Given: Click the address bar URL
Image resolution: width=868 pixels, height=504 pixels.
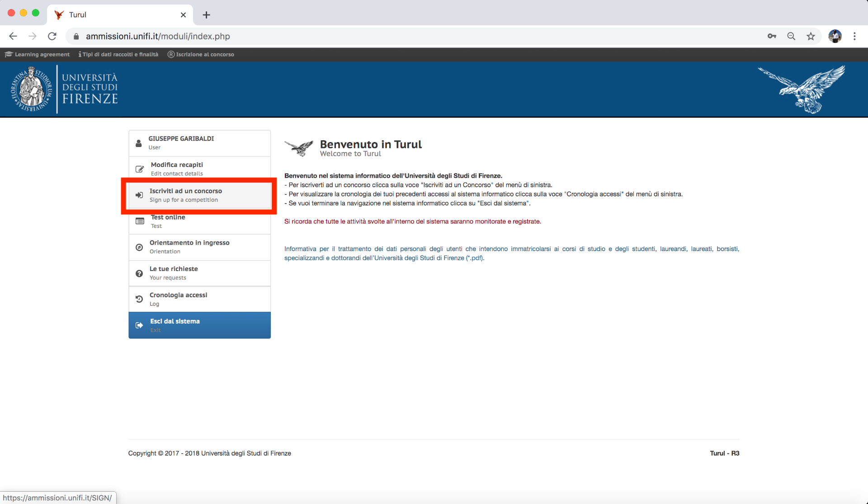Looking at the screenshot, I should 158,36.
